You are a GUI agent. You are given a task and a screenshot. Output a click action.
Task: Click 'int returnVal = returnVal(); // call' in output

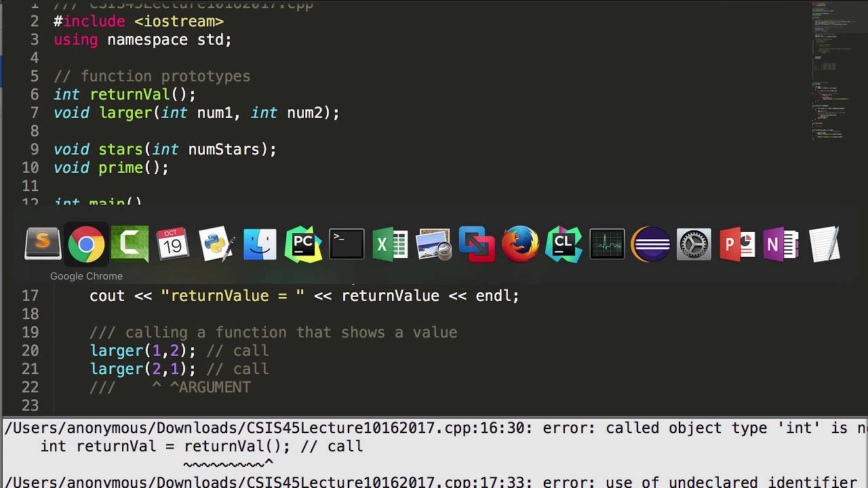202,446
